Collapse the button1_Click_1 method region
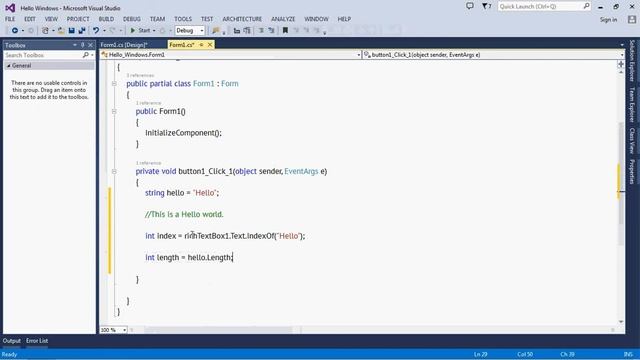 pyautogui.click(x=114, y=171)
